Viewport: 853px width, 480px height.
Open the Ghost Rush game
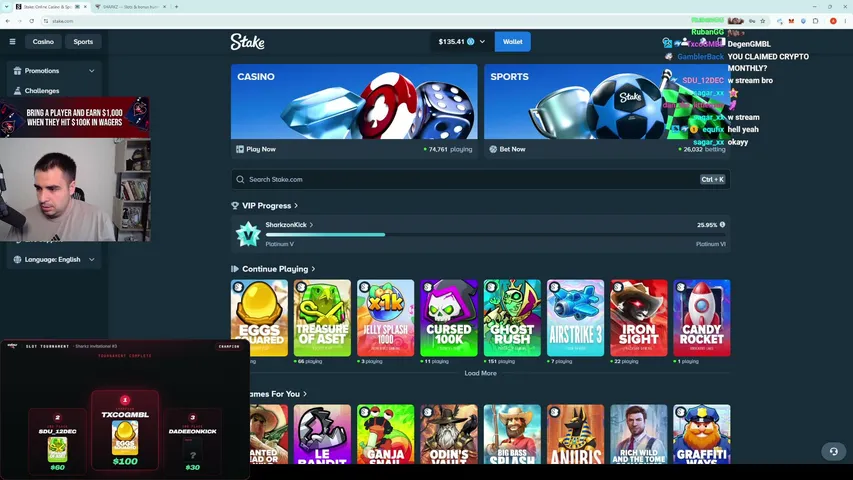(512, 318)
